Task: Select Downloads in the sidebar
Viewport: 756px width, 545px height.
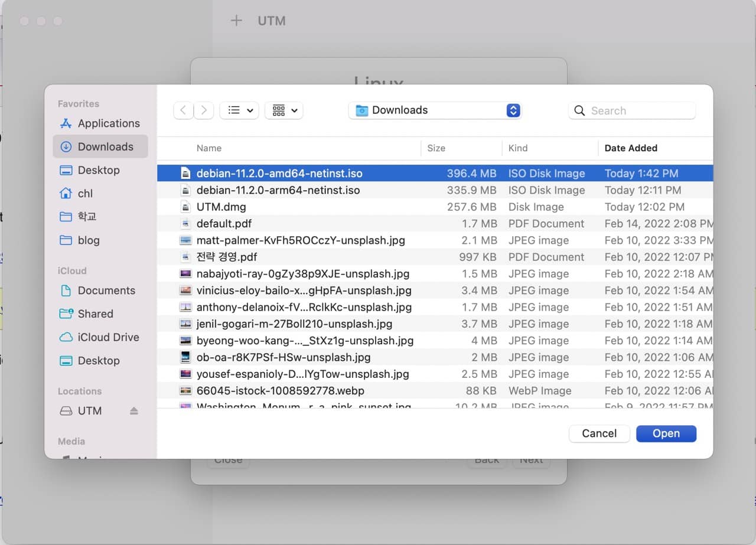Action: coord(100,146)
